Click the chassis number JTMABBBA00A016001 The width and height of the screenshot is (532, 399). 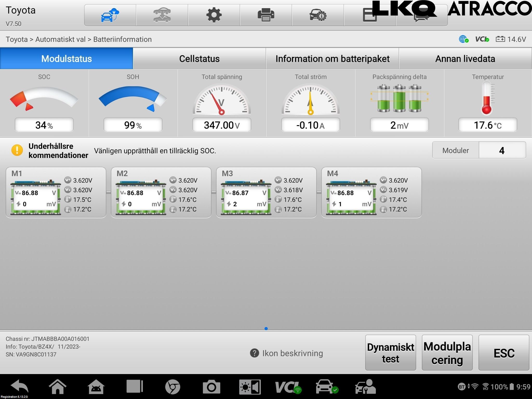pyautogui.click(x=60, y=339)
